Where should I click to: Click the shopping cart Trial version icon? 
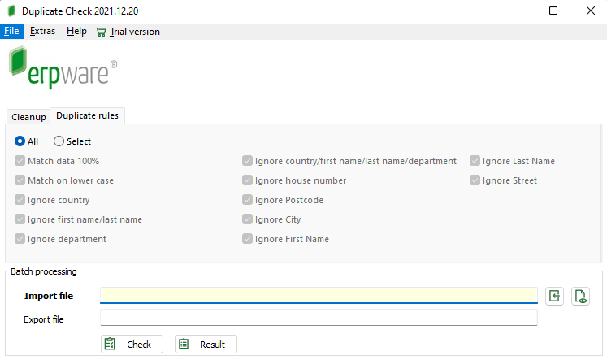click(101, 32)
